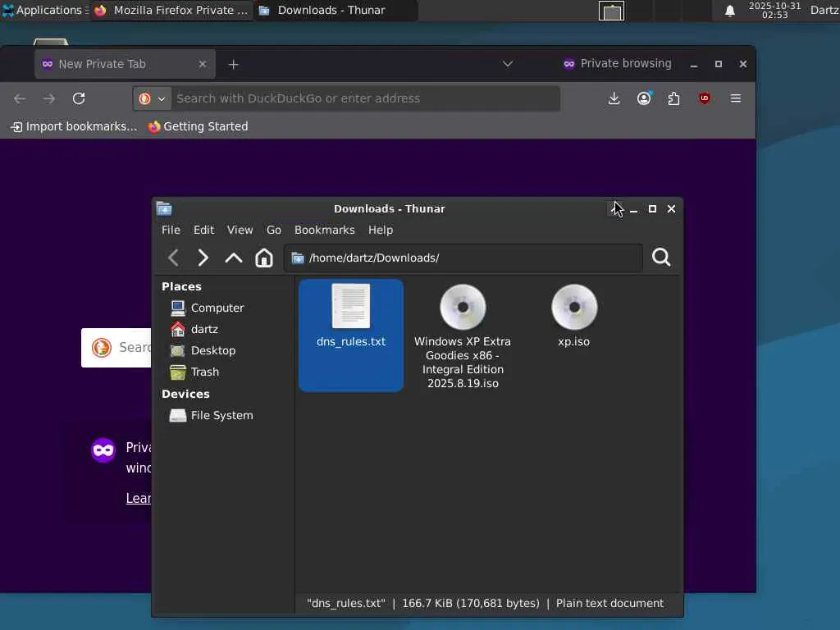The image size is (840, 630).
Task: Open the Applications menu in top panel
Action: tap(44, 10)
